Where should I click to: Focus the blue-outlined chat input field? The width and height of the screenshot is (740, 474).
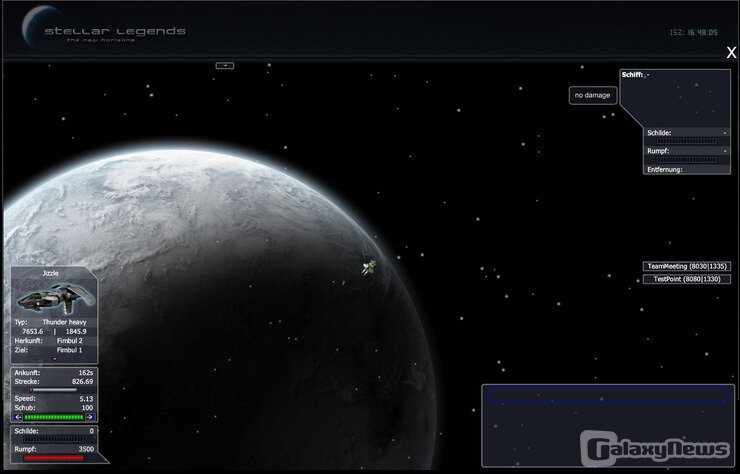click(x=608, y=395)
